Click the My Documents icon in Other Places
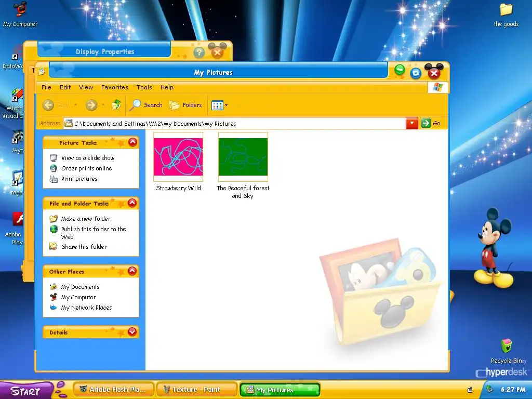532x399 pixels. pyautogui.click(x=54, y=287)
